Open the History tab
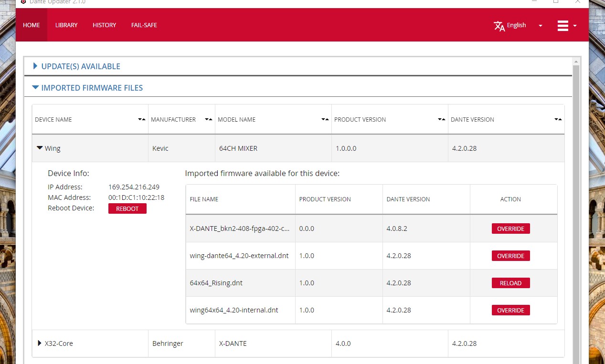 [105, 25]
